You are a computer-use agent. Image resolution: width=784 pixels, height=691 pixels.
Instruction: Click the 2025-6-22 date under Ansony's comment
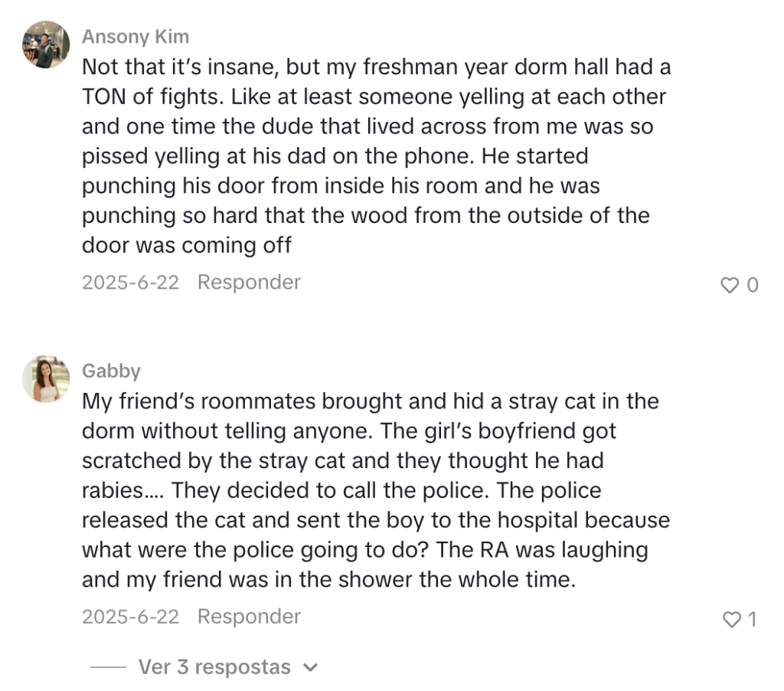click(x=130, y=282)
